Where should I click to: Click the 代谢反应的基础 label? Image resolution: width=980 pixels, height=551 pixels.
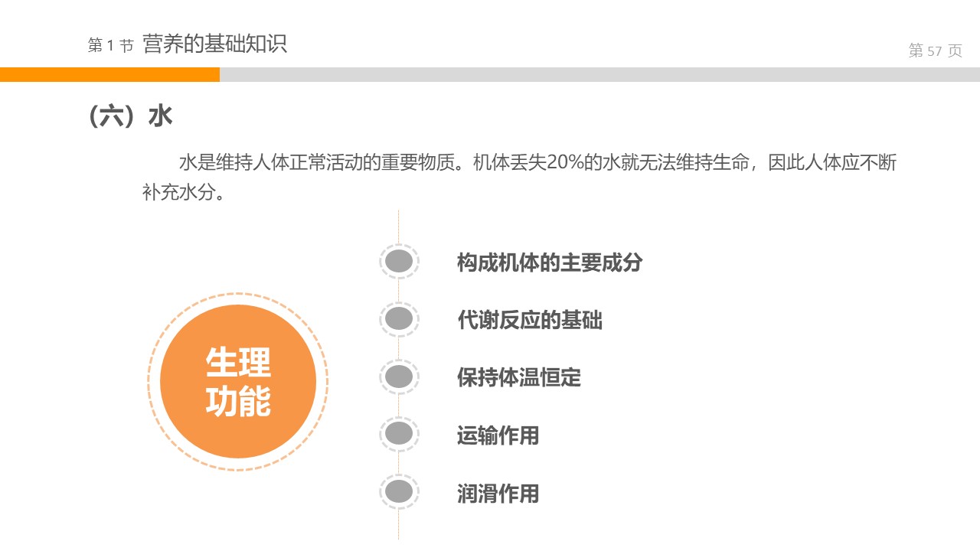(529, 320)
